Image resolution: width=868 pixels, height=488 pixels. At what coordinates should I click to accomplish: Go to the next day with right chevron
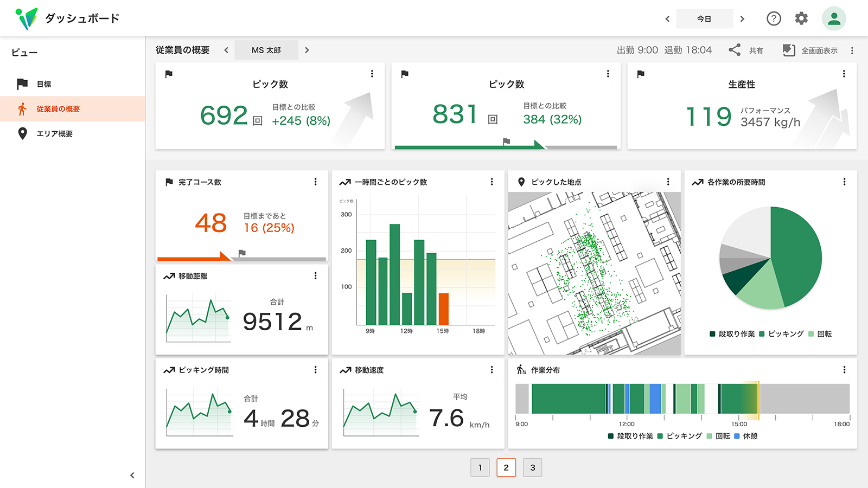(742, 19)
